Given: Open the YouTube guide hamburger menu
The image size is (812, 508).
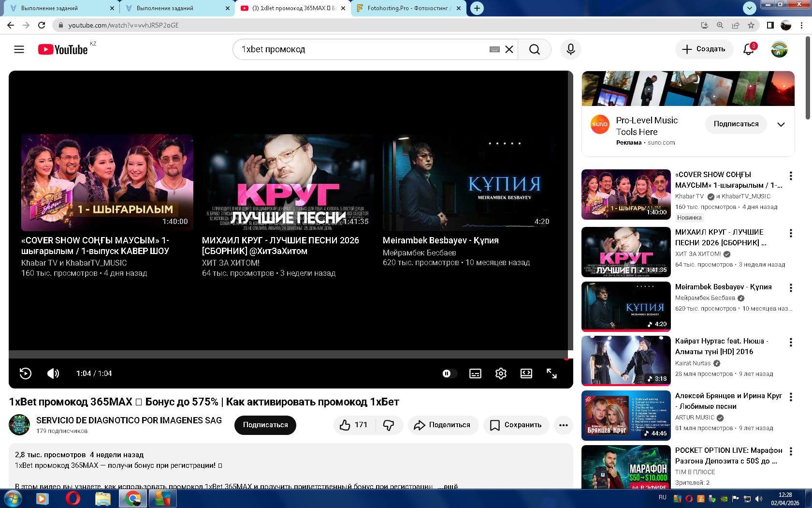Looking at the screenshot, I should pos(19,49).
